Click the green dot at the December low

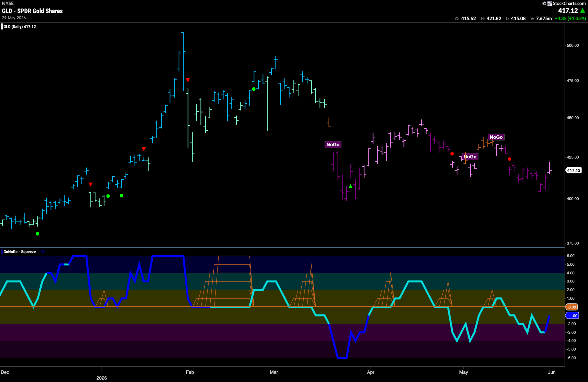(37, 234)
